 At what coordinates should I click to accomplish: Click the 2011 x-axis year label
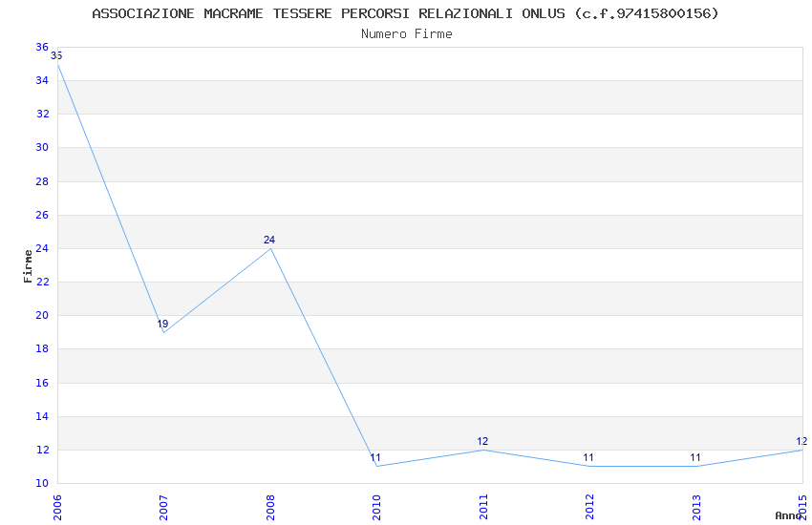click(483, 508)
